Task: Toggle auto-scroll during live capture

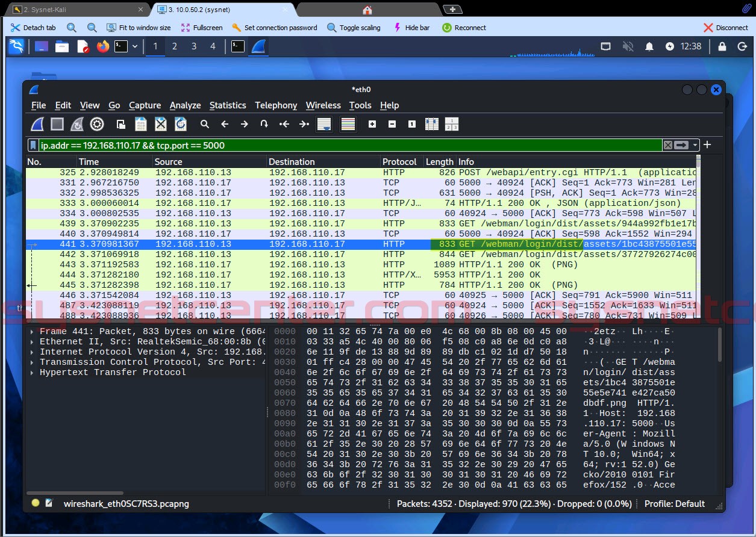Action: click(x=324, y=124)
